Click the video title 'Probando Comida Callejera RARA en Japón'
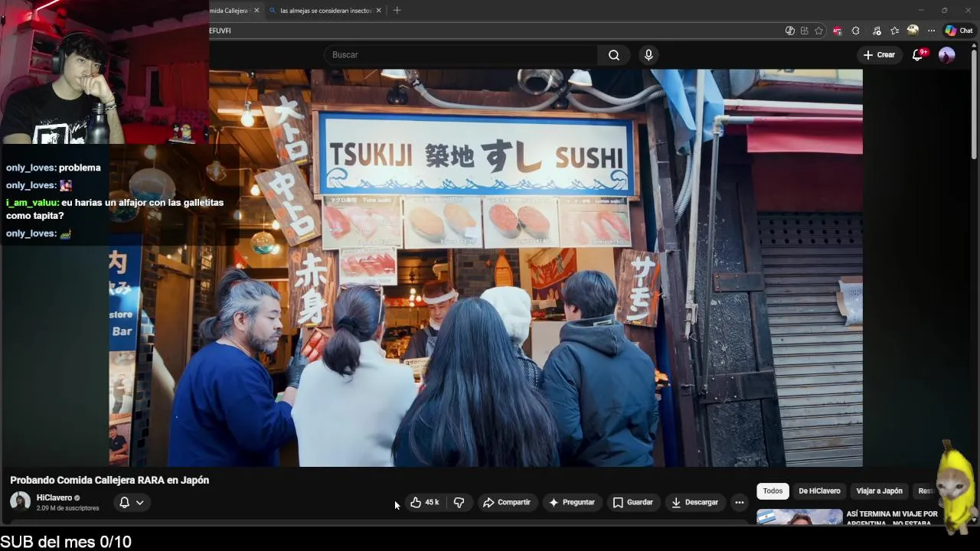This screenshot has height=551, width=980. [109, 481]
